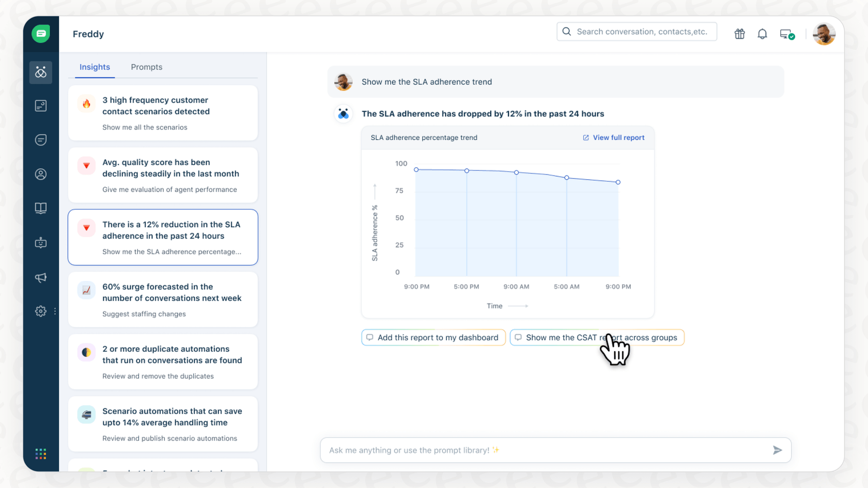Select the Freddy AI icon in the sidebar

(x=41, y=72)
